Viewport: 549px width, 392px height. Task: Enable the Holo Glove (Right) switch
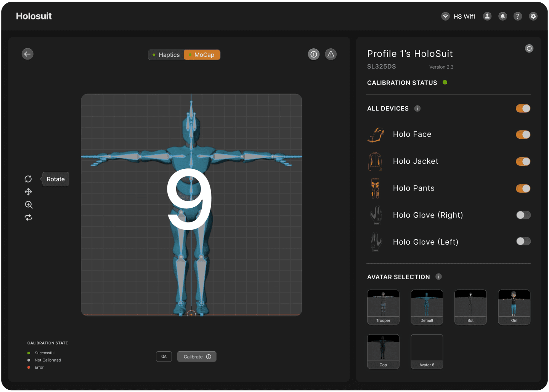[523, 215]
